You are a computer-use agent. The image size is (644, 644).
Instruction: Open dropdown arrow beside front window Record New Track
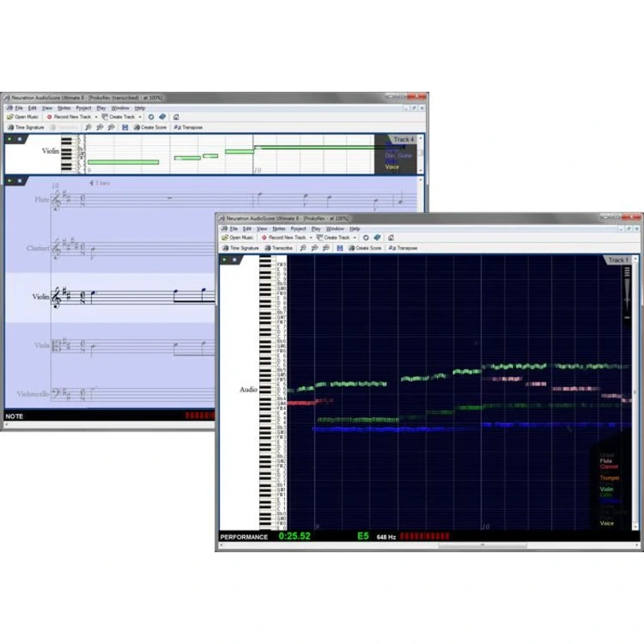pyautogui.click(x=311, y=237)
